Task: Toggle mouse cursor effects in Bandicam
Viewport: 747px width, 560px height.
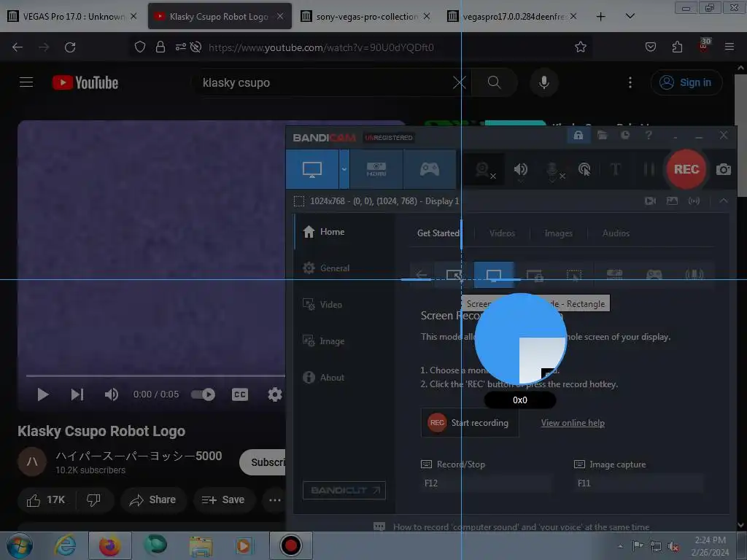Action: point(584,169)
